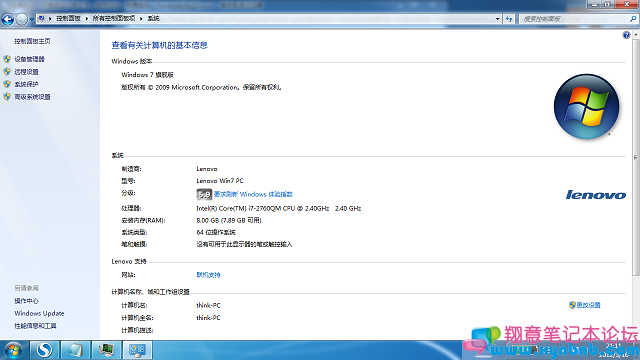Viewport: 640px width, 360px height.
Task: Click the shield icon next to 更改设置
Action: click(572, 305)
